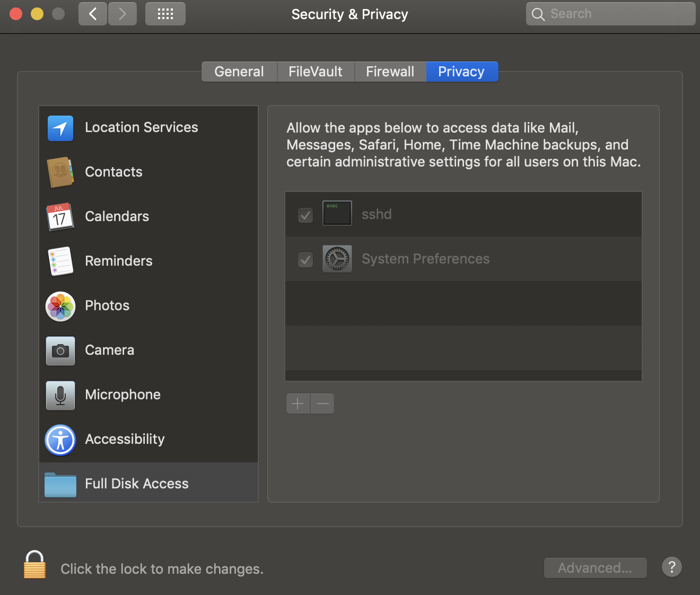Image resolution: width=700 pixels, height=595 pixels.
Task: Select Reminders in the privacy list
Action: click(x=148, y=261)
